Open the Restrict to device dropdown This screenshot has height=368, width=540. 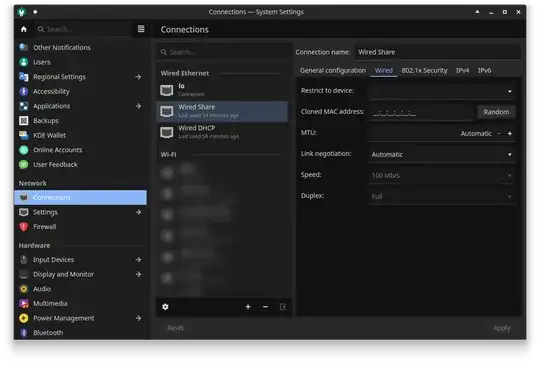click(442, 91)
